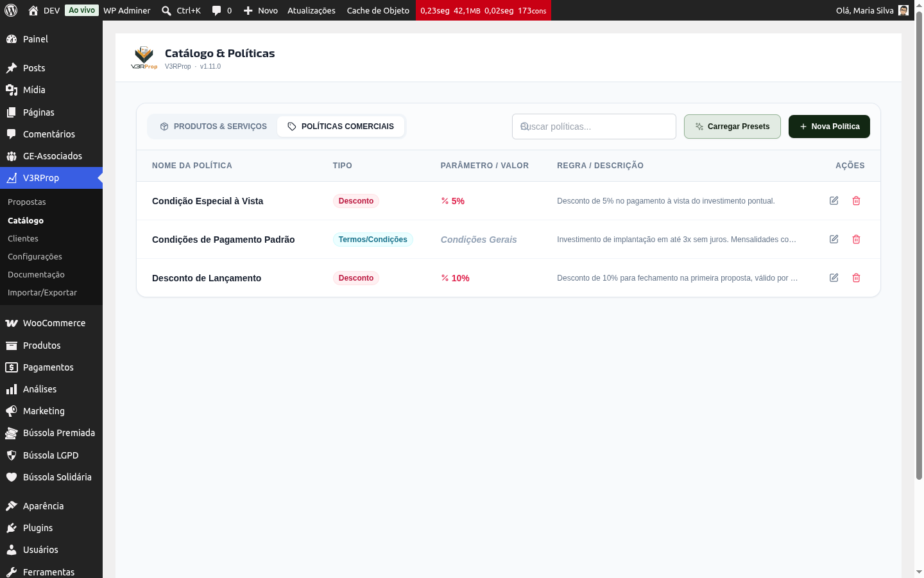Viewport: 924px width, 578px height.
Task: Delete the Condição Especial à Vista policy
Action: [856, 201]
